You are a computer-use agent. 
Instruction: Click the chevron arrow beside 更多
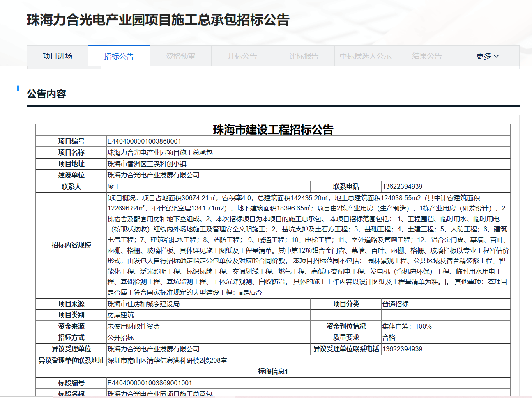pos(496,56)
